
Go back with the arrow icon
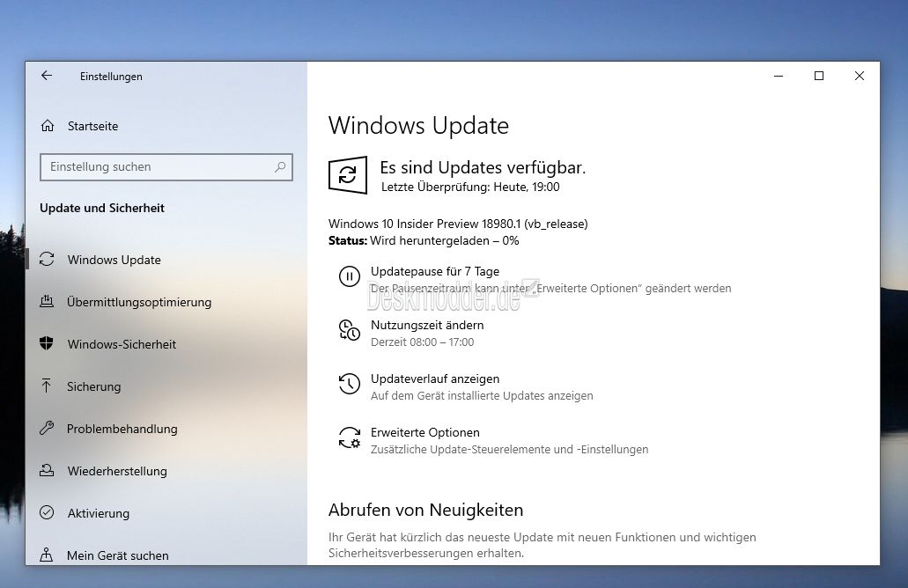click(x=47, y=76)
